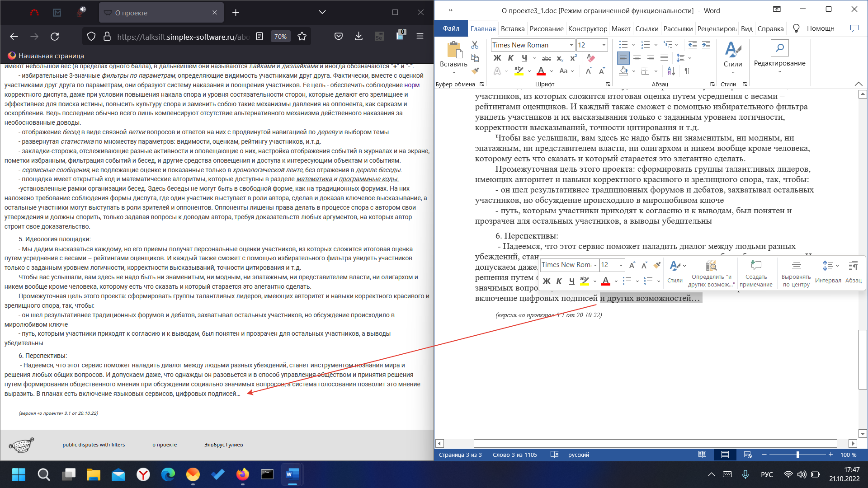Open comments pane icon in Word title area
Screen dimensions: 868x488
854,28
